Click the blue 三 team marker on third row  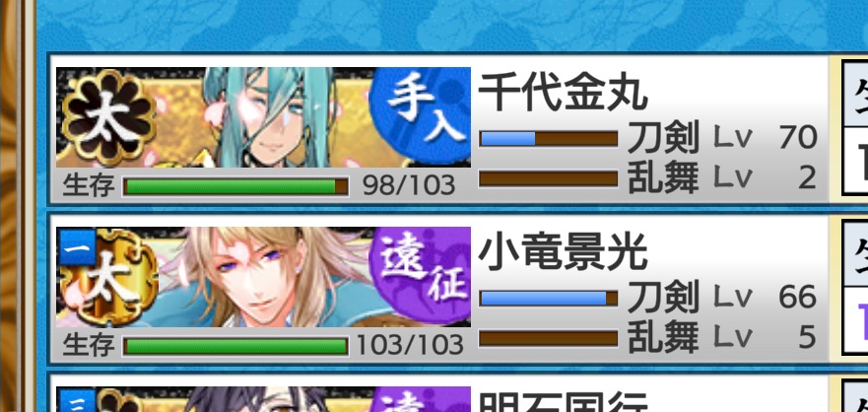click(x=77, y=400)
